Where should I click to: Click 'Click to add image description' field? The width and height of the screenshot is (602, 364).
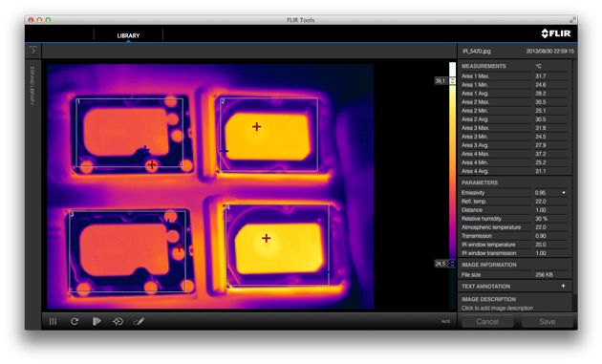[x=497, y=308]
